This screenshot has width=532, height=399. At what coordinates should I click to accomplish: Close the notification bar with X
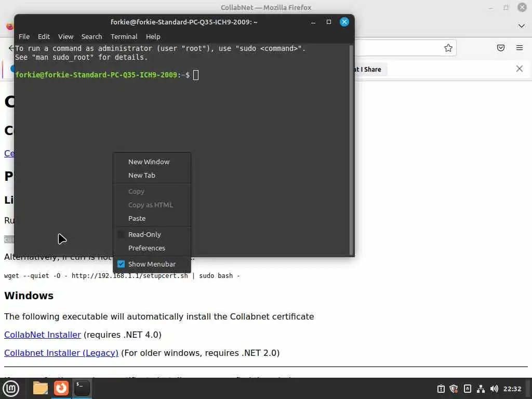[x=519, y=69]
